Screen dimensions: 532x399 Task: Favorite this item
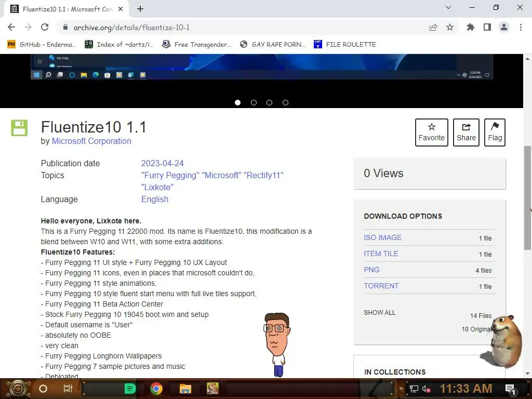(x=432, y=132)
